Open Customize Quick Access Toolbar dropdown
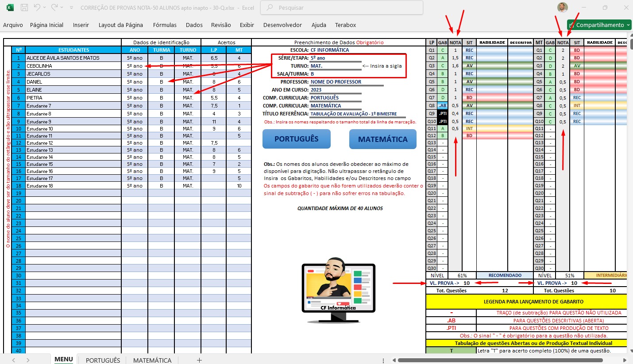This screenshot has width=633, height=364. 72,8
